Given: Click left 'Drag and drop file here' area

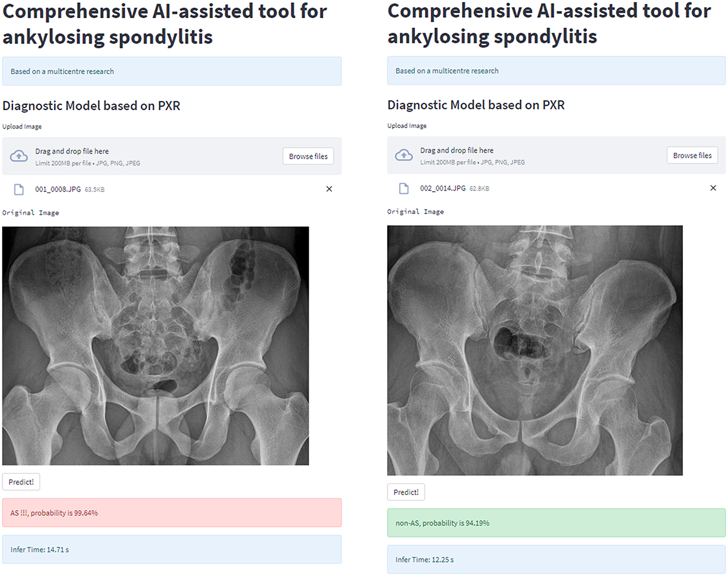Looking at the screenshot, I should tap(172, 156).
